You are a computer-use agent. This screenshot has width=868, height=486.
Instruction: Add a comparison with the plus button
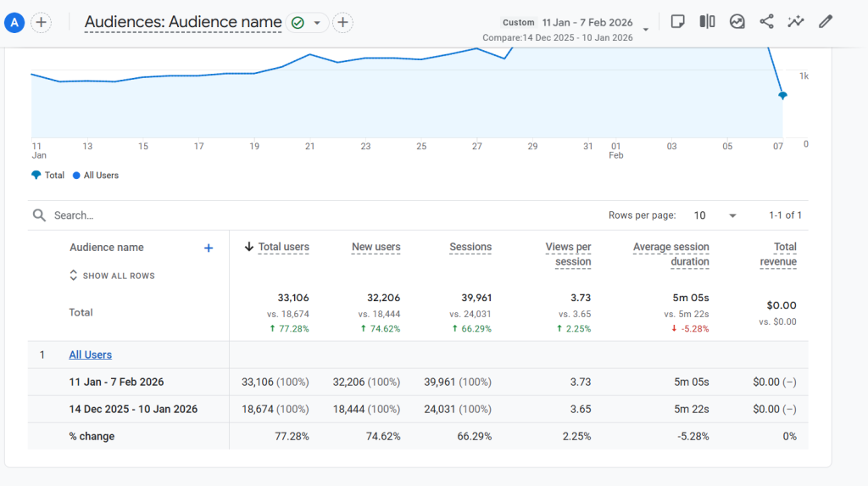[x=41, y=23]
